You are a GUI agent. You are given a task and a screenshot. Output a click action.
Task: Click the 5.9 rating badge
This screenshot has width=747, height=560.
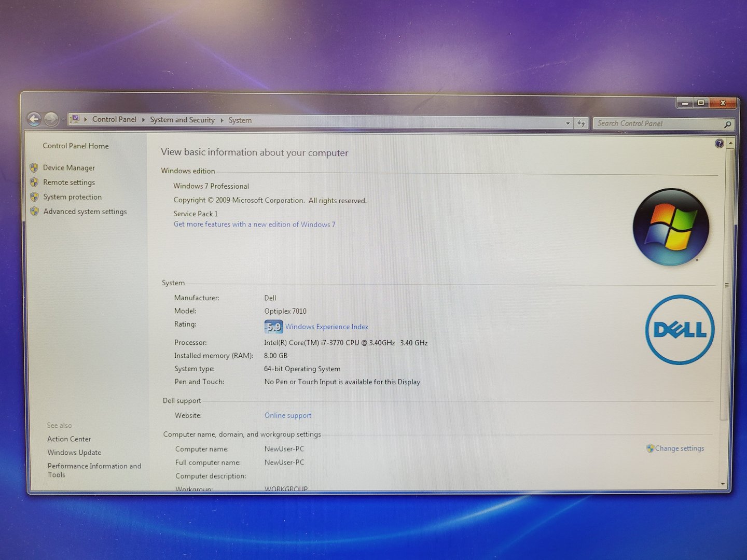point(273,327)
